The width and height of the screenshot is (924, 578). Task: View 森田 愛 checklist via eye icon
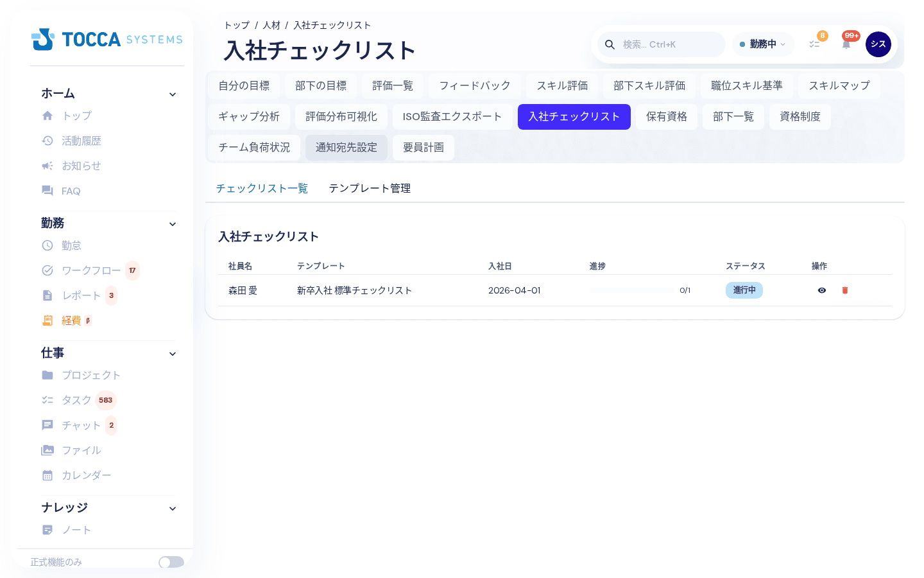(x=822, y=290)
